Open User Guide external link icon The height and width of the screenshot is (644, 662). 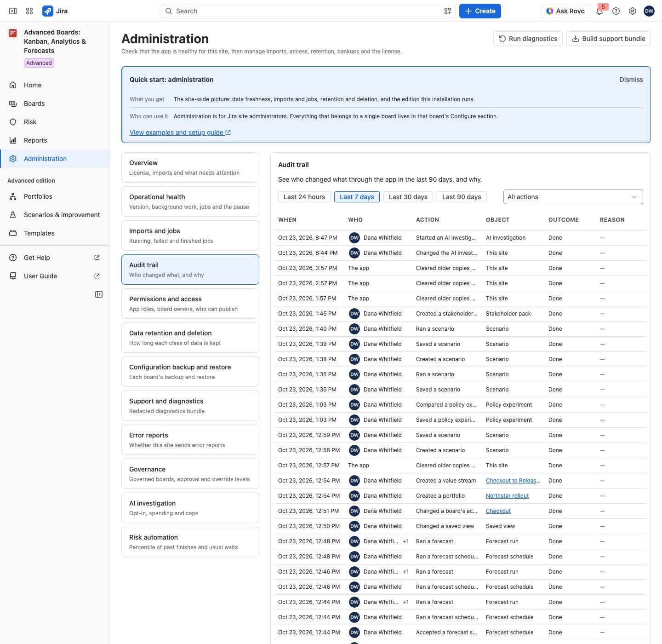(97, 276)
